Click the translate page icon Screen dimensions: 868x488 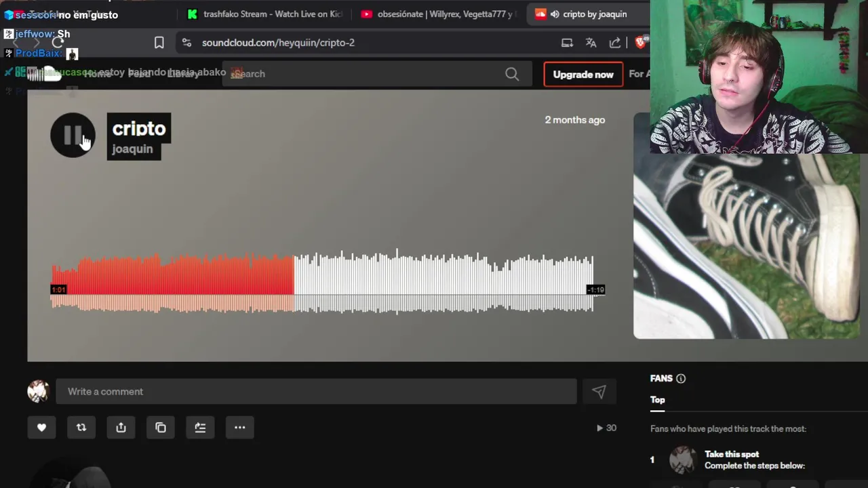(x=591, y=43)
